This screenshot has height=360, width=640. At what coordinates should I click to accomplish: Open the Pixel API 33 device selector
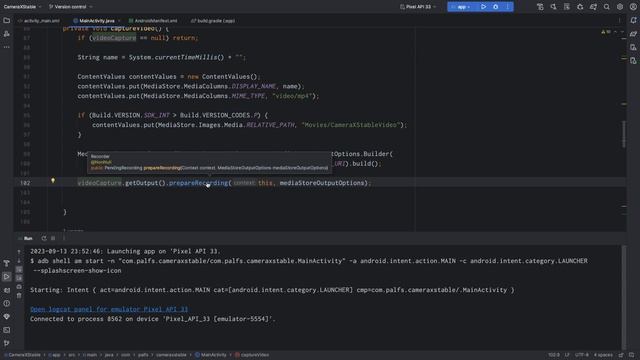coord(418,7)
